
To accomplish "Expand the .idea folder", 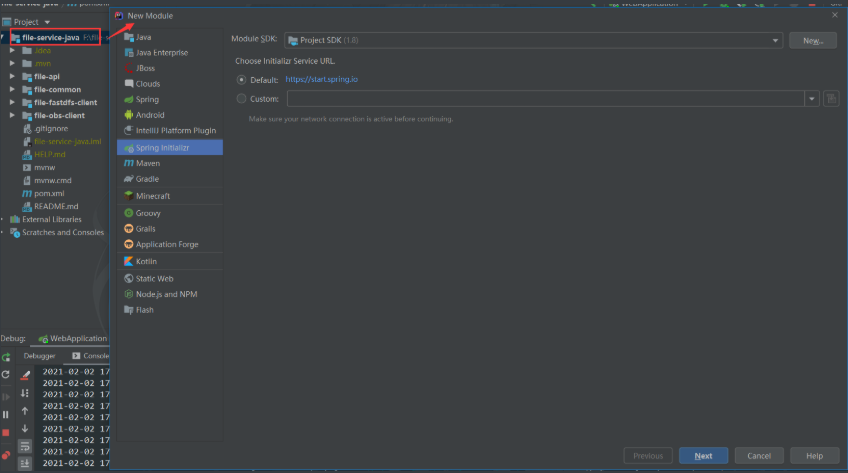I will 12,51.
